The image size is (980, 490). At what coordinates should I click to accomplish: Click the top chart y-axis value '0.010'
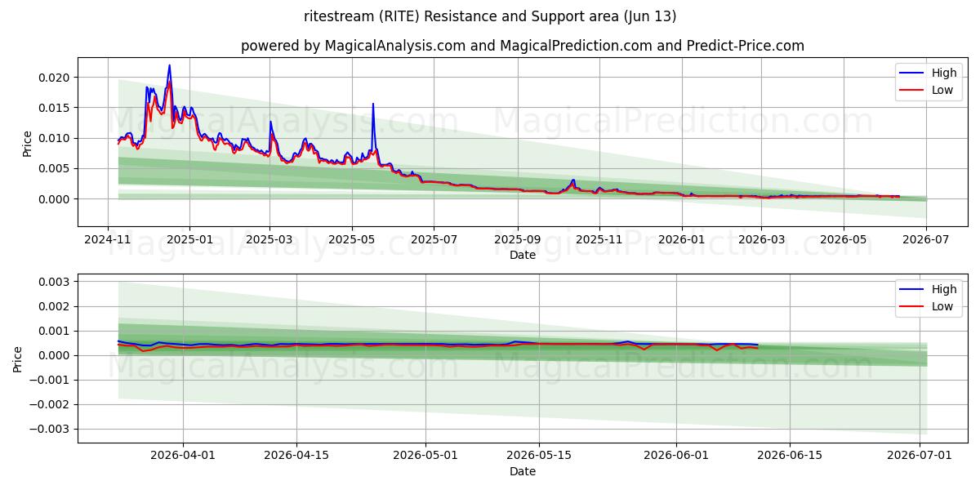(x=56, y=138)
